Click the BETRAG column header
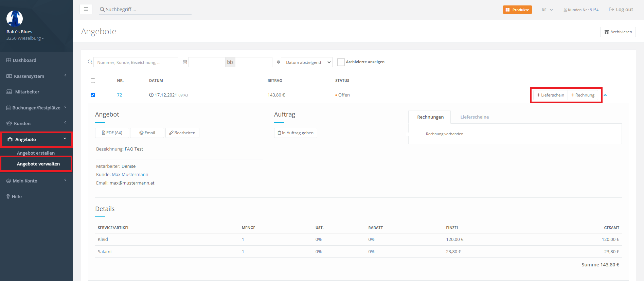Viewport: 644px width, 281px height. (x=275, y=81)
